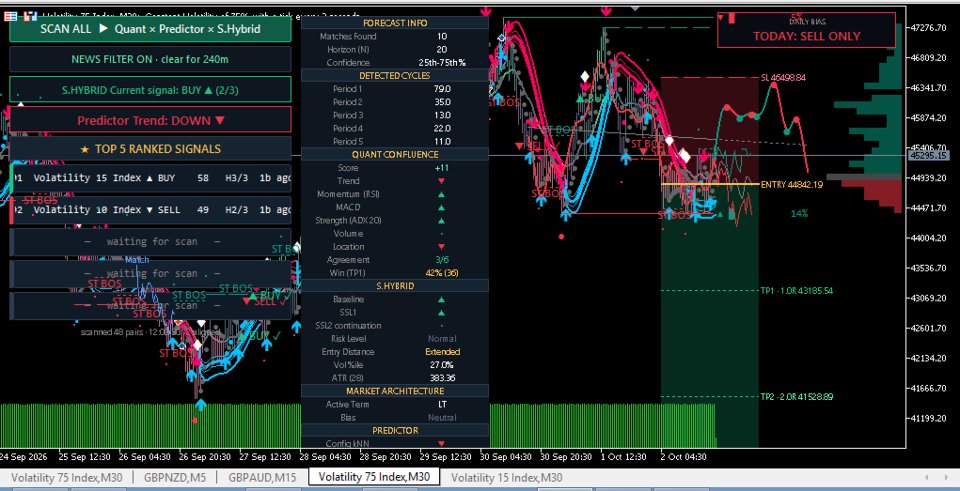Click the Period 1 value 79.0
The height and width of the screenshot is (491, 960).
tap(442, 89)
